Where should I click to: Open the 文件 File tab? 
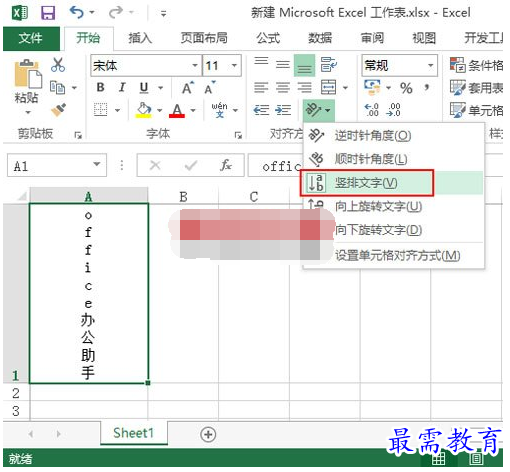tap(31, 38)
